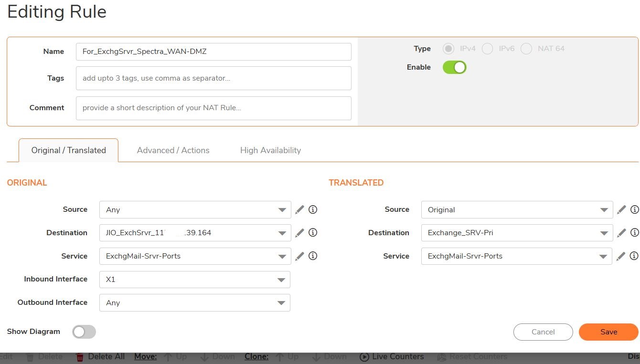Click in the rule Name field
Image resolution: width=640 pixels, height=364 pixels.
(x=213, y=52)
